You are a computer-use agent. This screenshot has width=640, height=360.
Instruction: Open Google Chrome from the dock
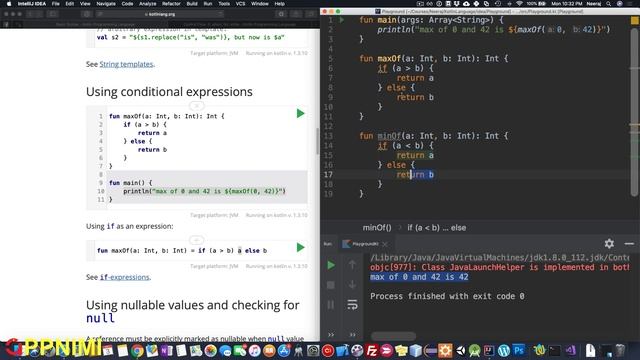137,351
